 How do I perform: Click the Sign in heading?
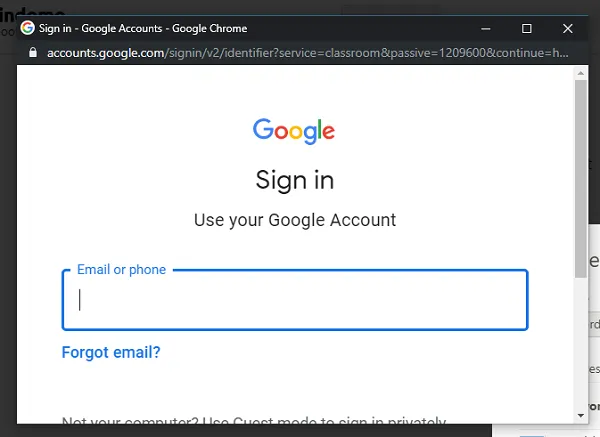[295, 180]
